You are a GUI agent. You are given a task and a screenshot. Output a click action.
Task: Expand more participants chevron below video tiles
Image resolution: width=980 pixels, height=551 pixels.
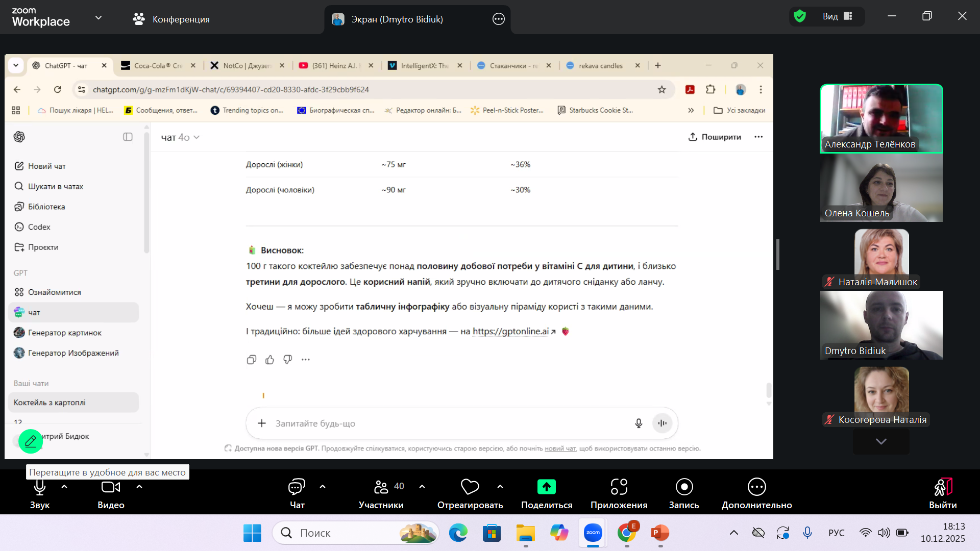(x=881, y=441)
